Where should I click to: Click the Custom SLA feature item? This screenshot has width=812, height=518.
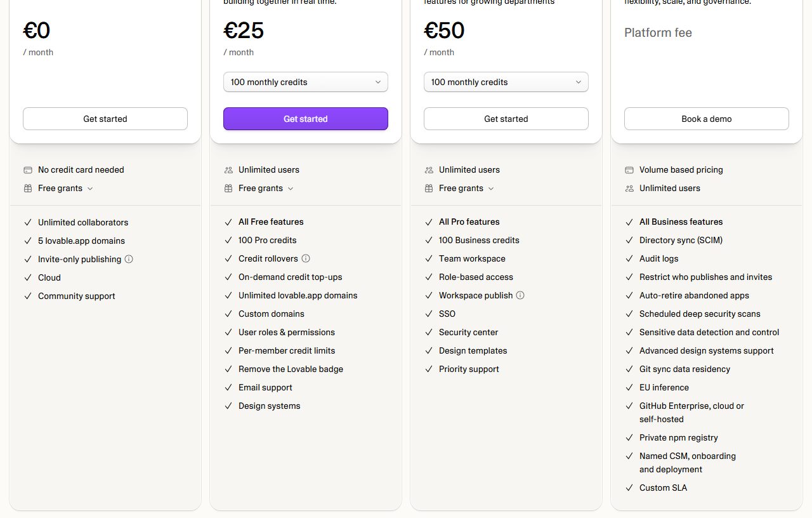(x=663, y=488)
